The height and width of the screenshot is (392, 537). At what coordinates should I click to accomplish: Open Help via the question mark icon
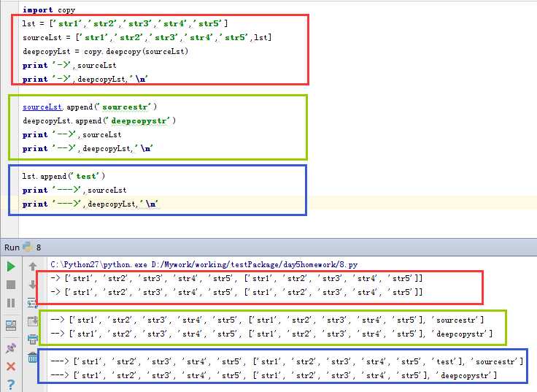[x=11, y=385]
